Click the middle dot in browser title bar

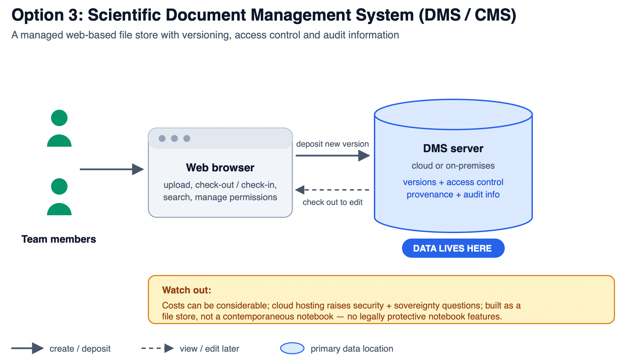tap(174, 138)
